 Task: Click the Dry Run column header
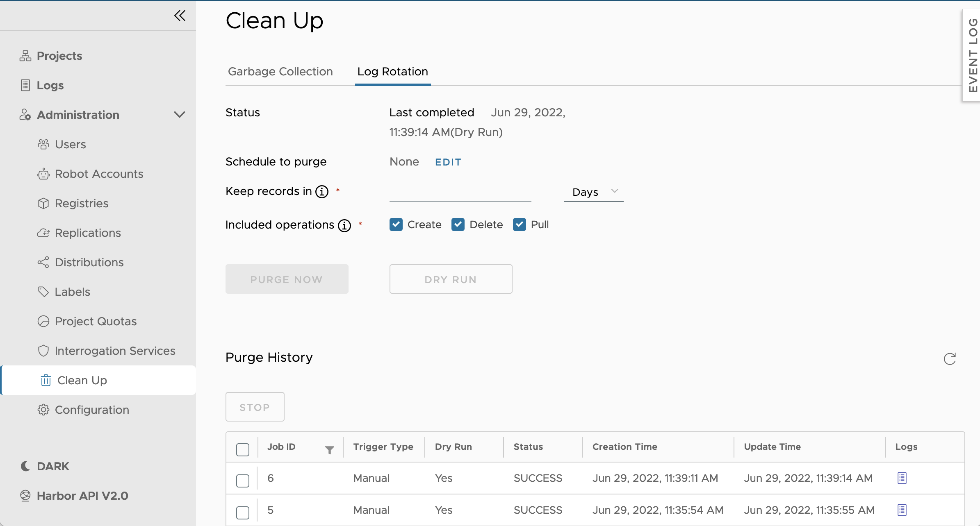click(x=454, y=447)
